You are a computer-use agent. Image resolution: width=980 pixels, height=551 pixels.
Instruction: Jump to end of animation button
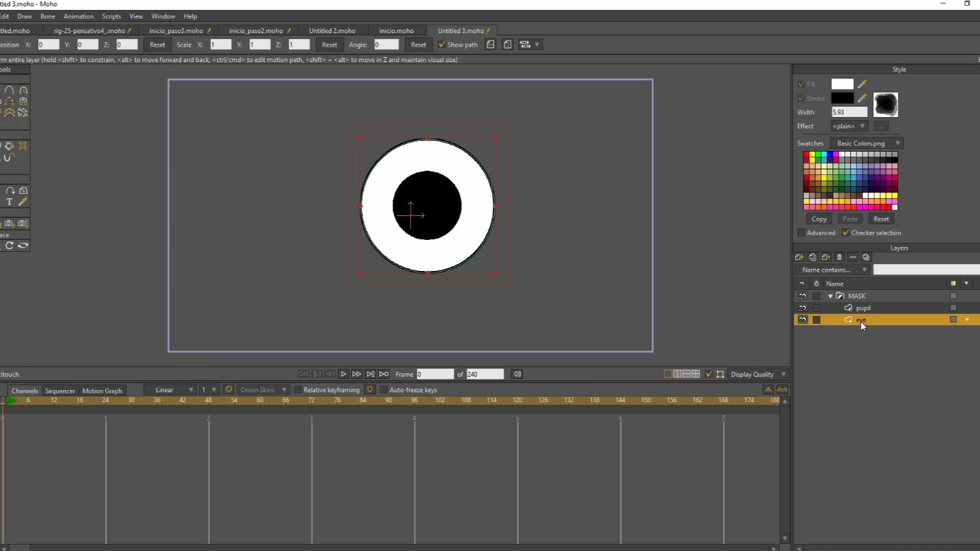pyautogui.click(x=384, y=375)
